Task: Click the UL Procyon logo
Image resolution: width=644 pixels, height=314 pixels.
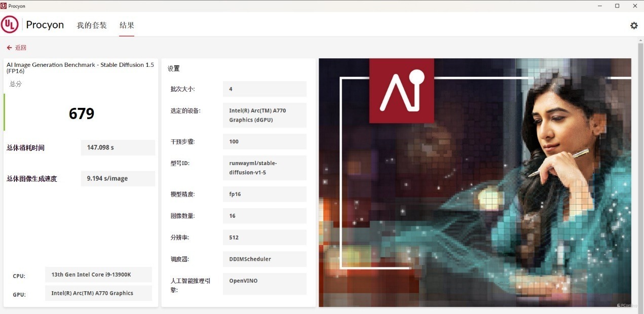Action: [x=10, y=25]
